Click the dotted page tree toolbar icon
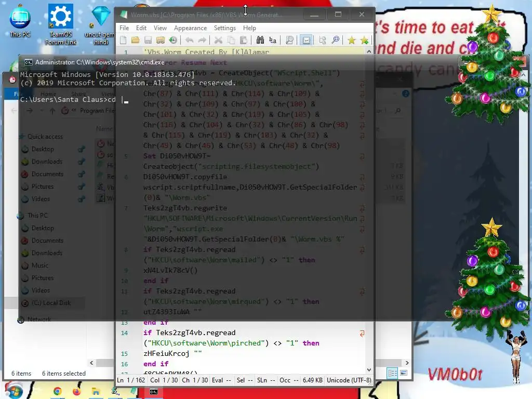This screenshot has height=399, width=532. point(322,41)
